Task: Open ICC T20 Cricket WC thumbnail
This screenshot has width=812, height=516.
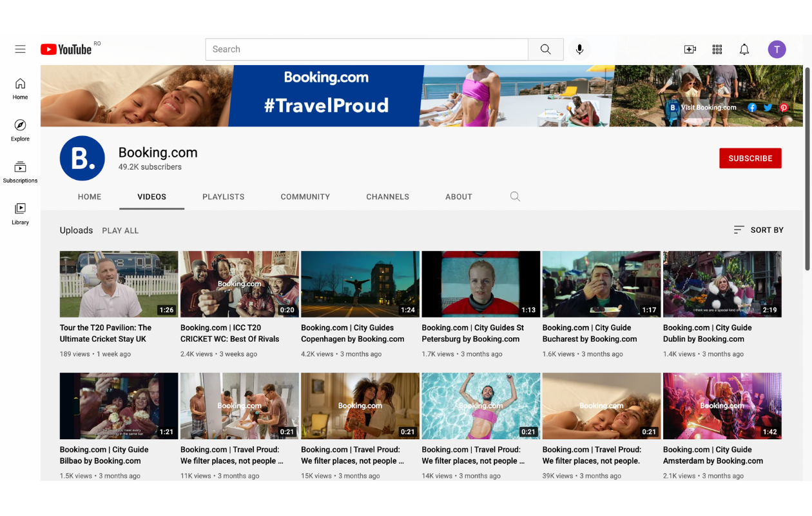Action: click(240, 284)
